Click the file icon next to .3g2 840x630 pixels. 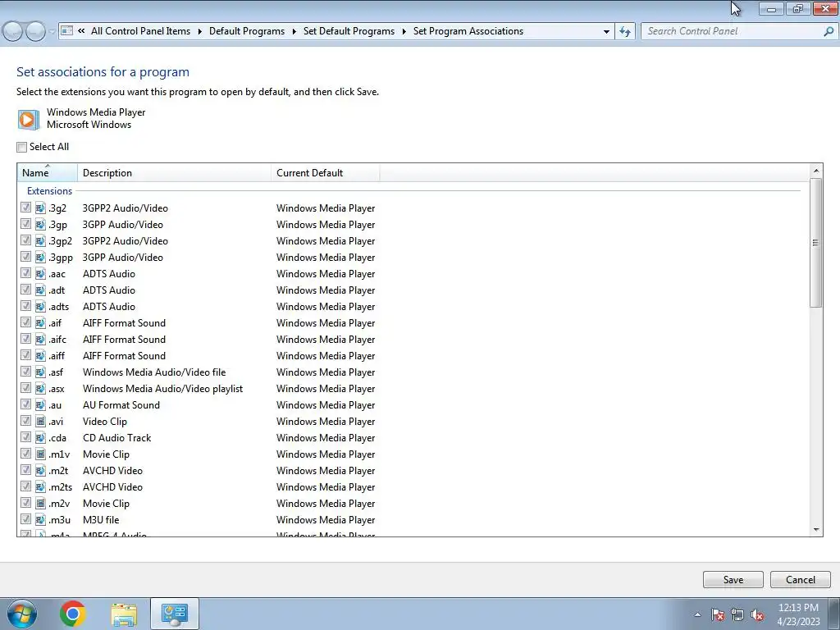click(40, 208)
